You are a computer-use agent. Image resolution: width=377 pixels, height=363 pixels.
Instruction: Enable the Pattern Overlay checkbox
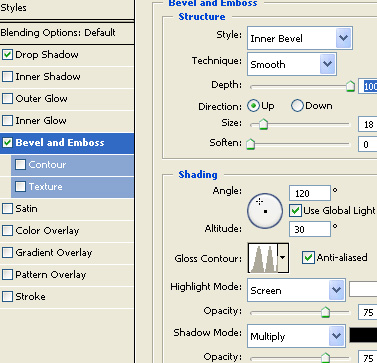7,275
